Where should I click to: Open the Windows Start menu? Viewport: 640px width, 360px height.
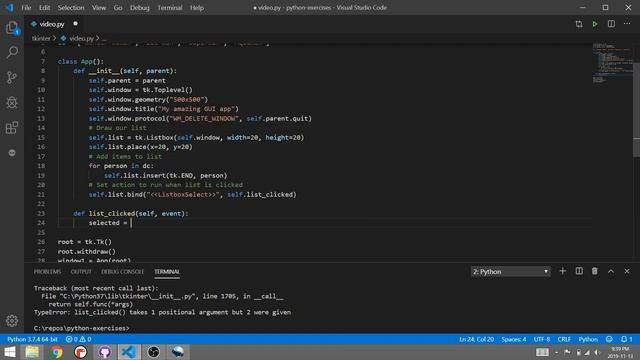9,352
